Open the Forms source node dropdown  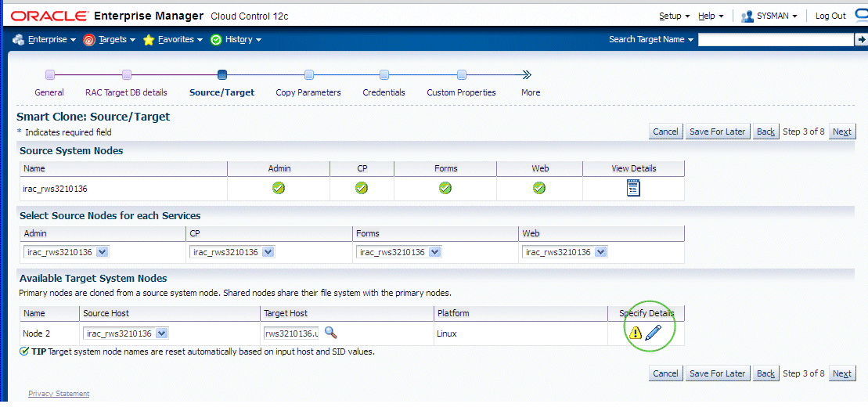398,252
